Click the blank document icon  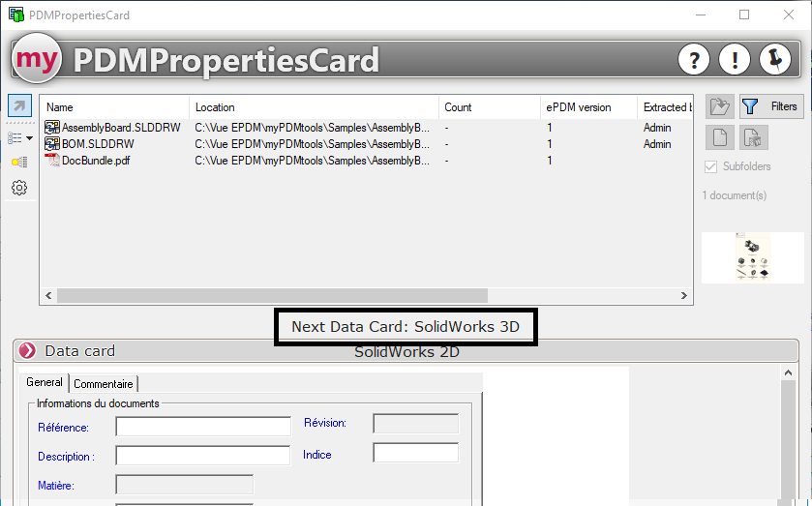click(x=719, y=137)
